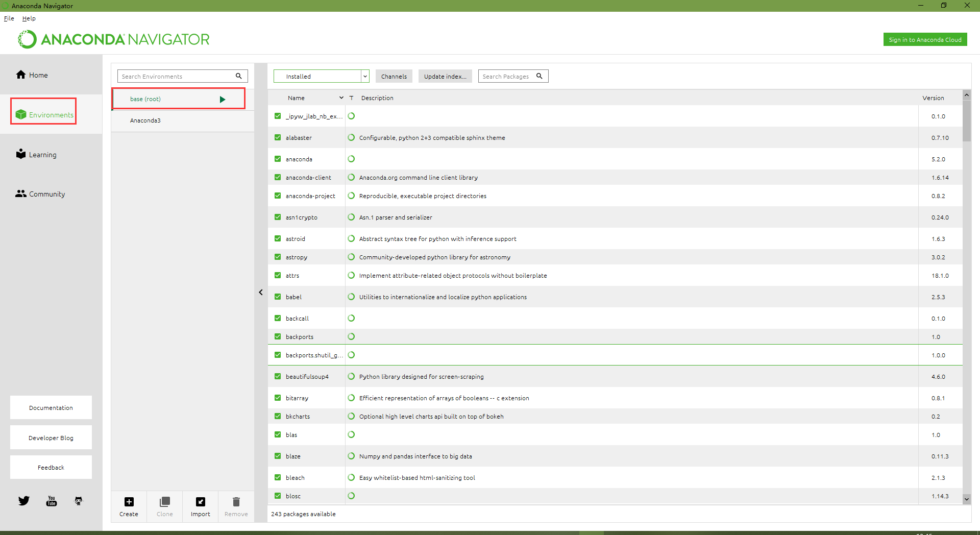Viewport: 980px width, 535px height.
Task: Click the status circle icon for blaze
Action: [x=351, y=456]
